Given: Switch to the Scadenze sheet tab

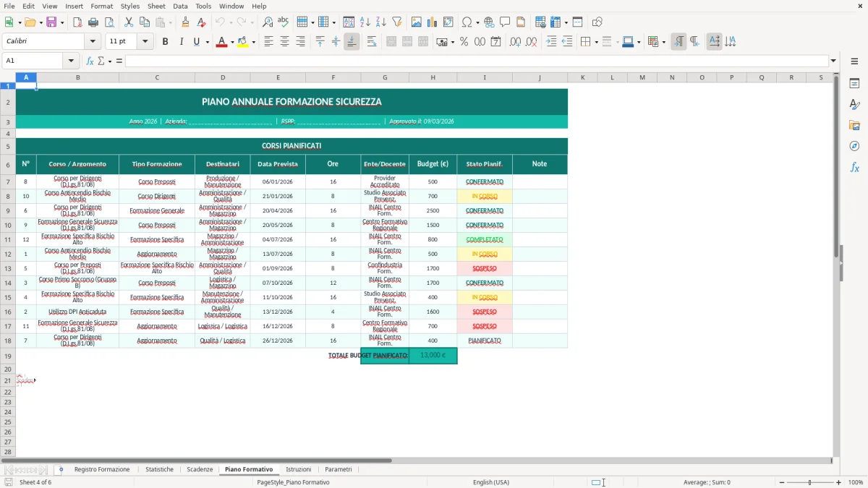Looking at the screenshot, I should pos(200,469).
